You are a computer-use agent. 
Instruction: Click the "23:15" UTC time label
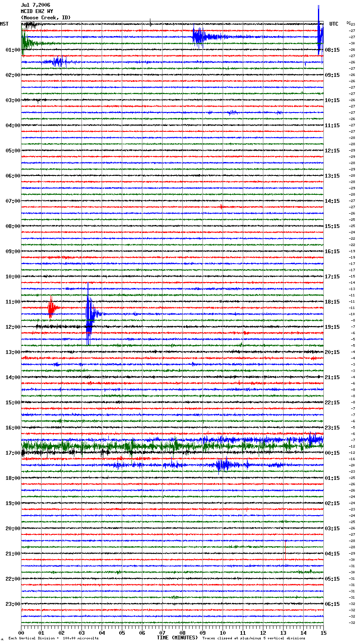pyautogui.click(x=332, y=428)
